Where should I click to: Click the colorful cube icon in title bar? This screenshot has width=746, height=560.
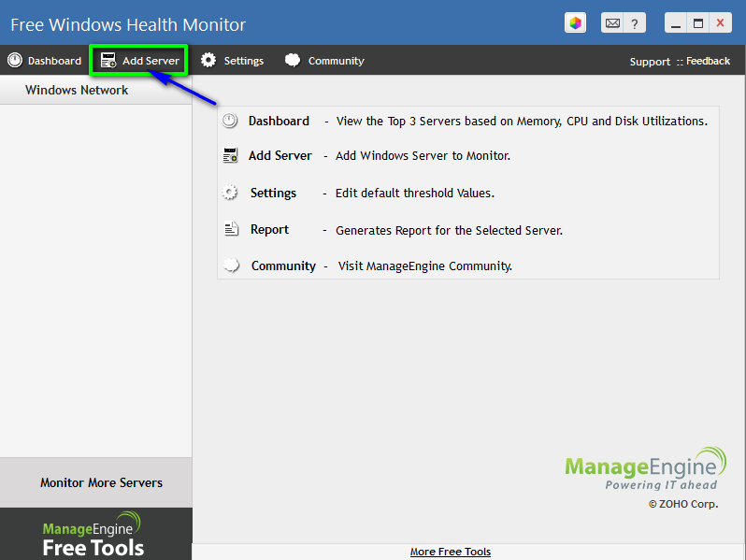(575, 22)
